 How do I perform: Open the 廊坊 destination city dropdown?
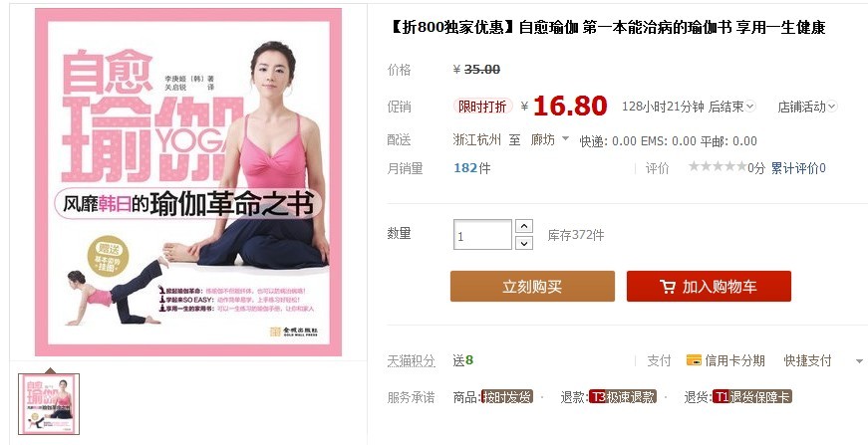coord(549,139)
